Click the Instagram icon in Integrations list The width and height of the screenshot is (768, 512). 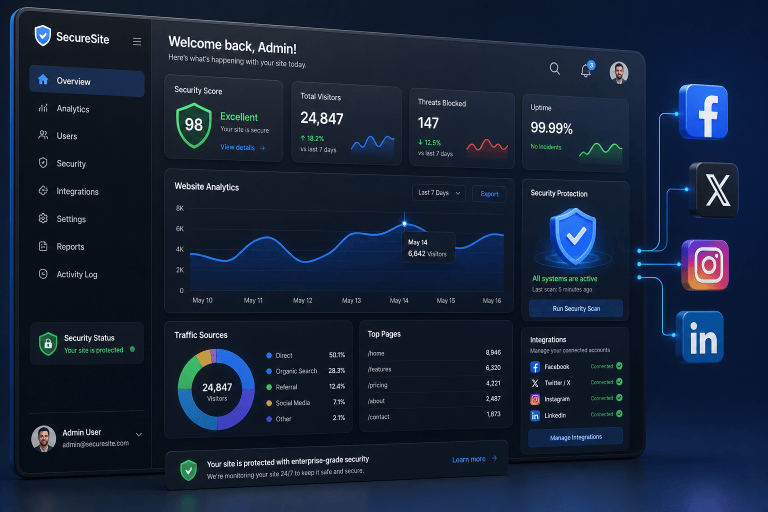coord(535,399)
